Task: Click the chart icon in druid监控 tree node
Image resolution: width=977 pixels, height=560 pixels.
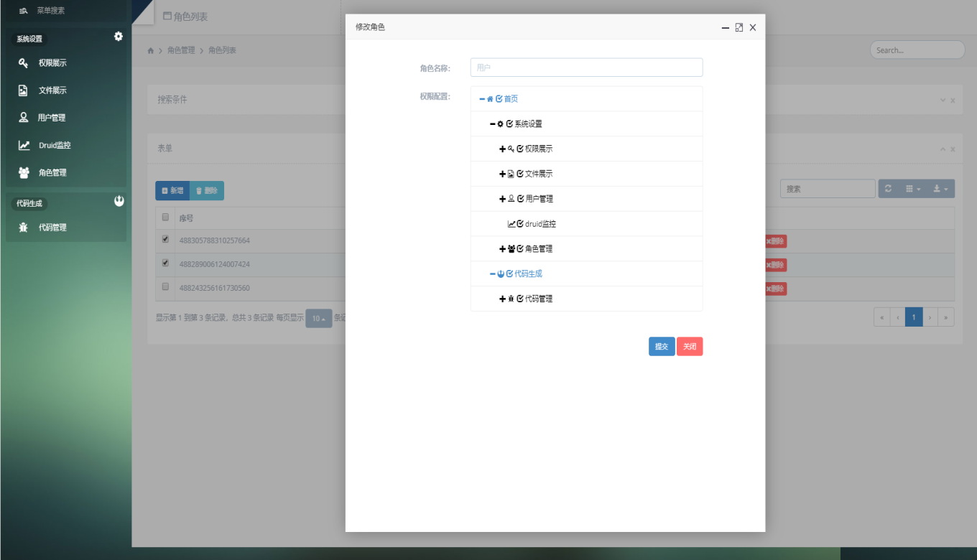Action: (x=511, y=224)
